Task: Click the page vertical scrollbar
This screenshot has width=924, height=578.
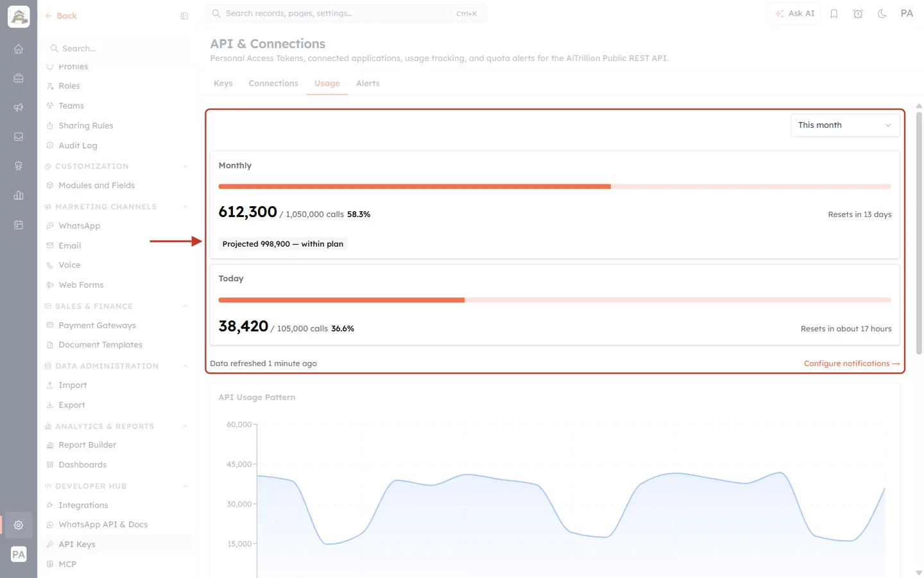Action: coord(919,233)
